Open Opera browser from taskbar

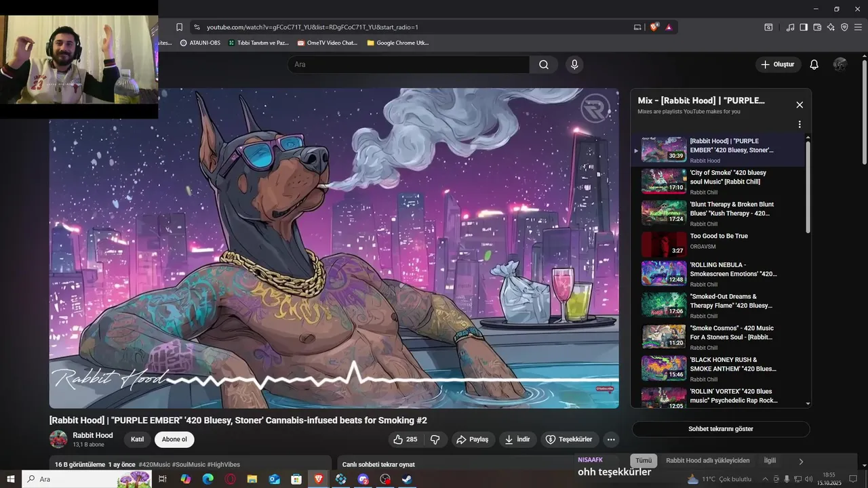click(x=231, y=479)
